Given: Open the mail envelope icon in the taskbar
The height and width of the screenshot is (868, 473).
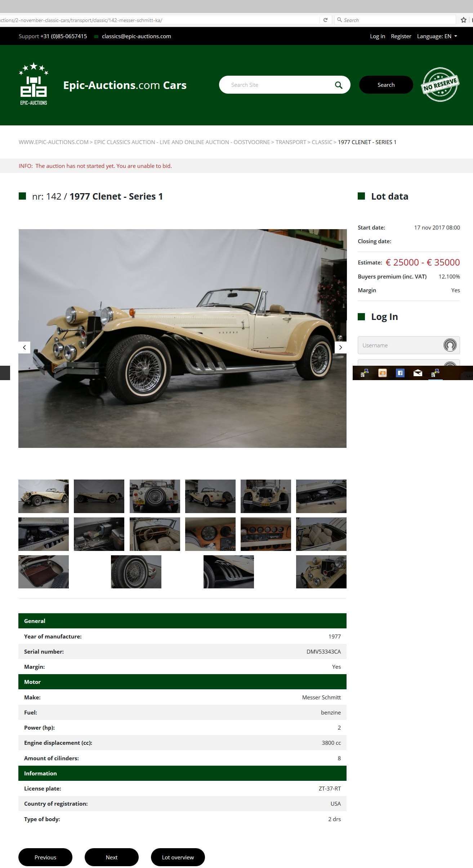Looking at the screenshot, I should point(418,373).
